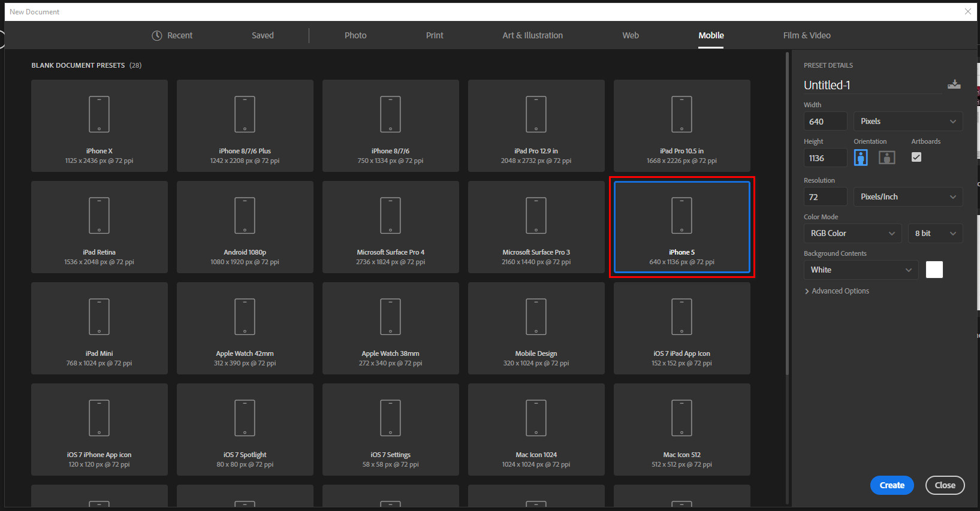This screenshot has height=511, width=980.
Task: Open the Mobile tab
Action: pos(711,35)
